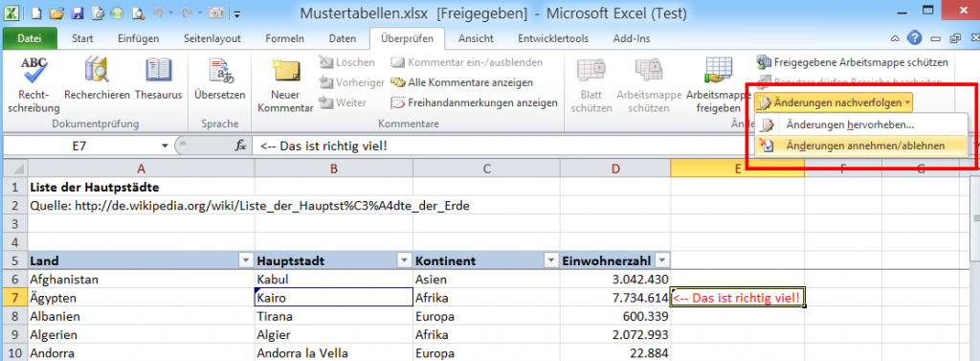
Task: Switch to the Formeln tab
Action: (284, 39)
